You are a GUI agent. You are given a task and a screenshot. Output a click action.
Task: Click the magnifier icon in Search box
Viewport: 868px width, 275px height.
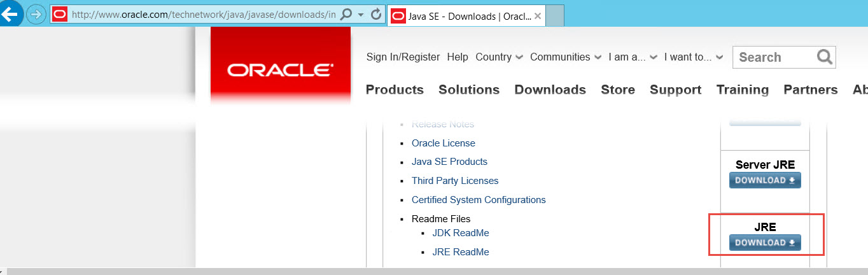pos(825,57)
